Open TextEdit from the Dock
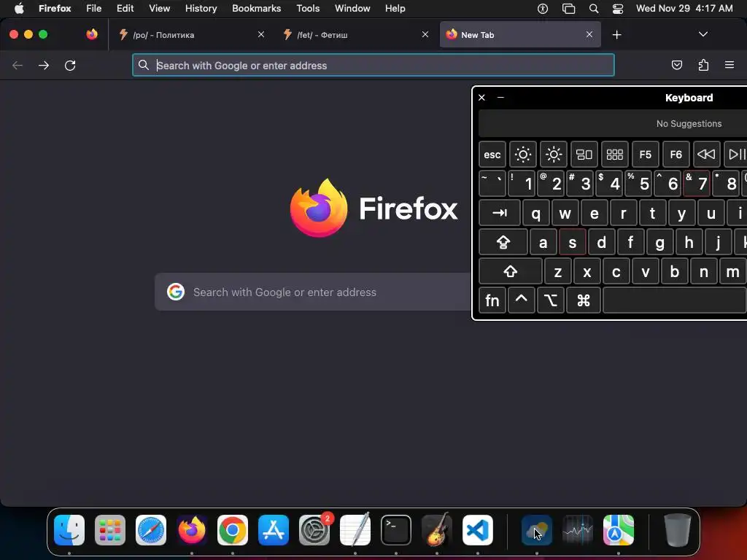747x560 pixels. pyautogui.click(x=355, y=530)
